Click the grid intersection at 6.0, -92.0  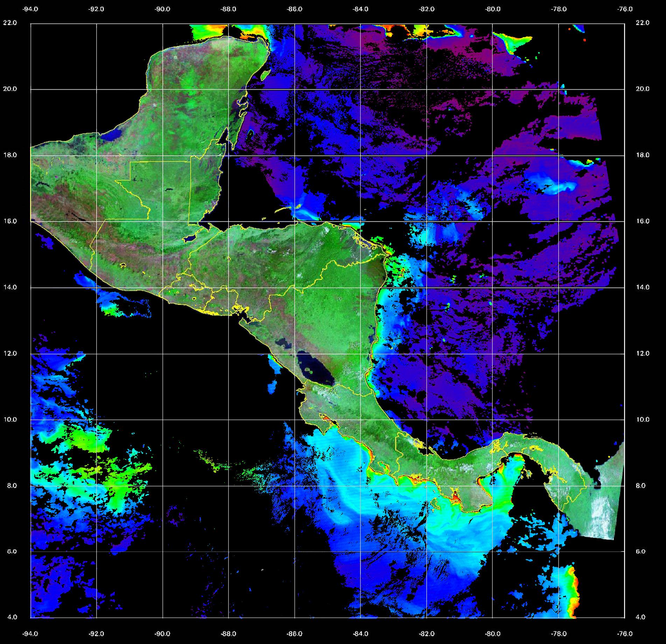click(97, 552)
